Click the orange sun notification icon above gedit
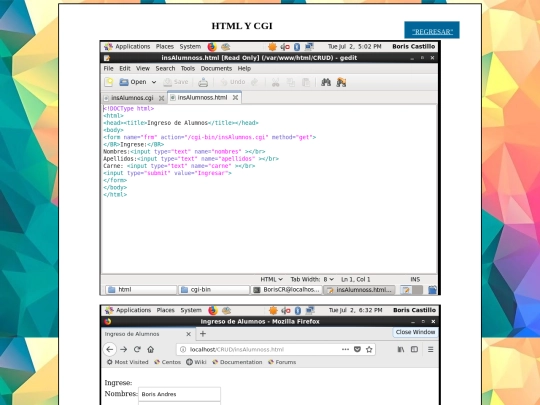 point(272,47)
